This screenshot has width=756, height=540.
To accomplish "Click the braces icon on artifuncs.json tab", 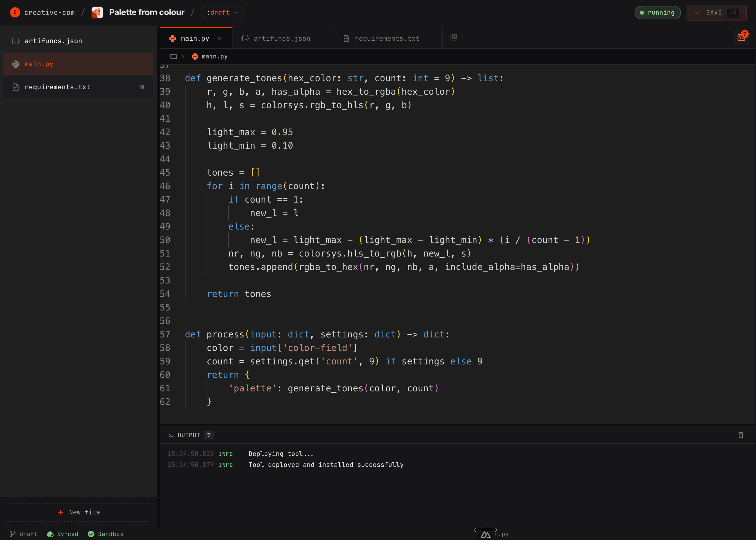I will click(245, 38).
